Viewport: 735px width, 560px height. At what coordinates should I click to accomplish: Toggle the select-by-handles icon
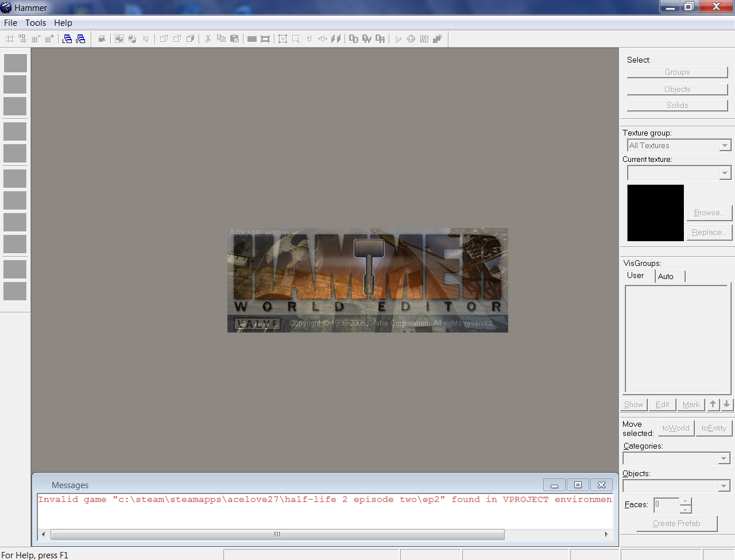(283, 39)
